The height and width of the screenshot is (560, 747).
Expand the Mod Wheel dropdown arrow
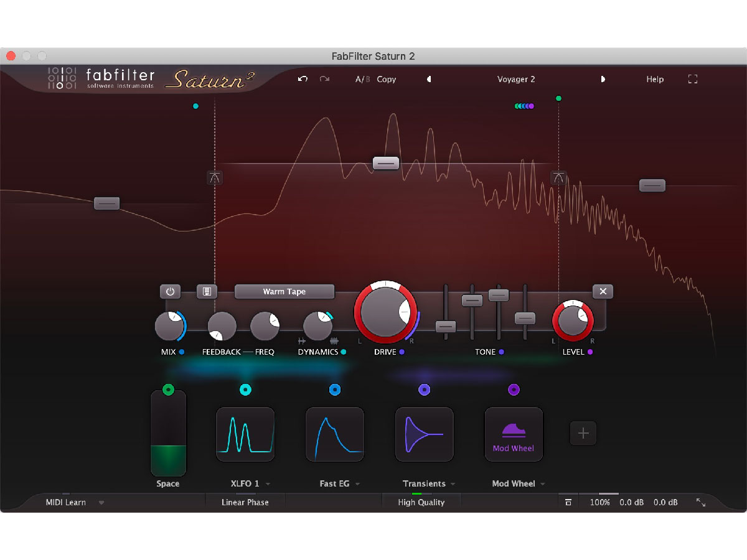click(x=543, y=484)
